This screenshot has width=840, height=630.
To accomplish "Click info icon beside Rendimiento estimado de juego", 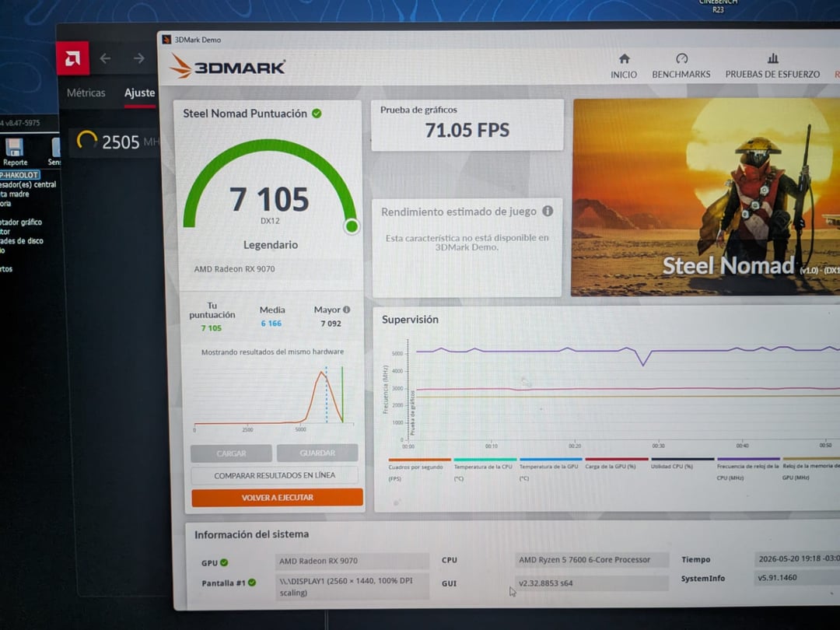I will (x=548, y=211).
